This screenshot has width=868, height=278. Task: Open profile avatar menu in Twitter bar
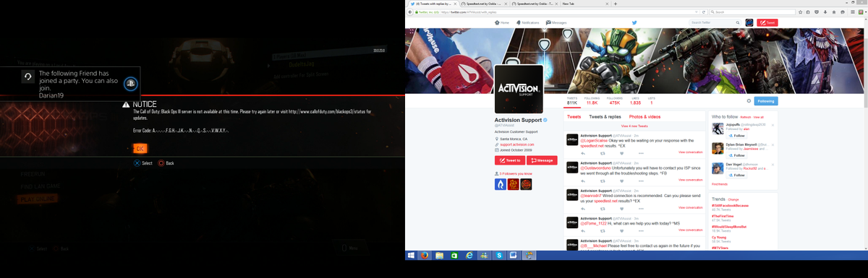click(x=749, y=23)
